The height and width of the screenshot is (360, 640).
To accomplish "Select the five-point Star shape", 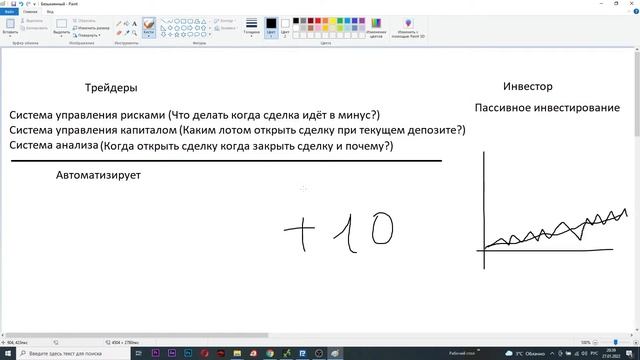I will (177, 35).
